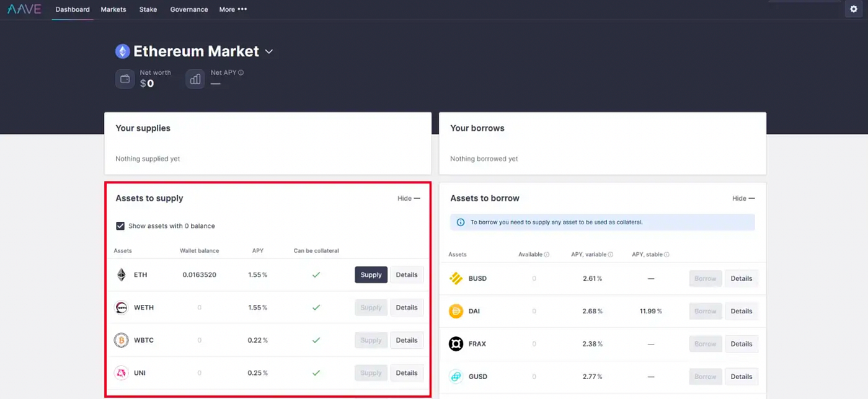Open the settings gear icon
Screen dimensions: 868x399
pyautogui.click(x=854, y=9)
